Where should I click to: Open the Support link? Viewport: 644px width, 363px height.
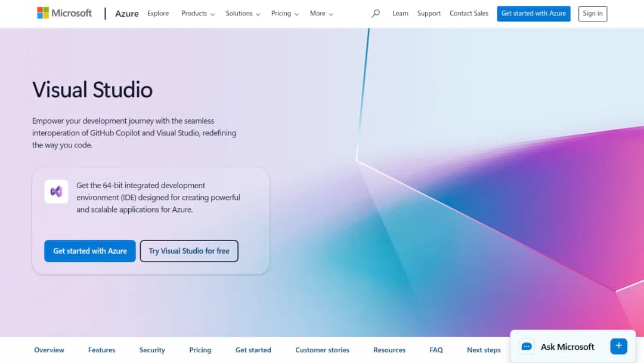click(429, 13)
